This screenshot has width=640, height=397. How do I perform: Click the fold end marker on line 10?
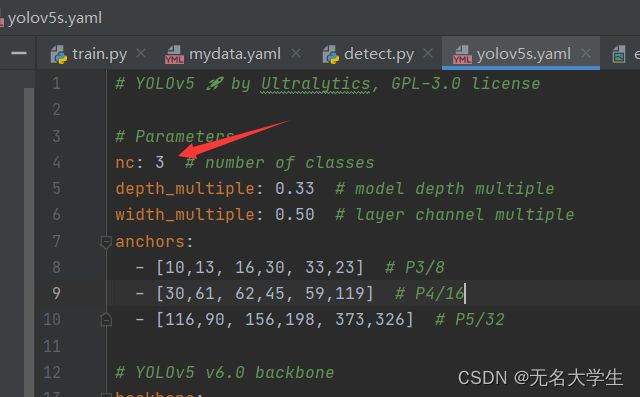(x=106, y=320)
